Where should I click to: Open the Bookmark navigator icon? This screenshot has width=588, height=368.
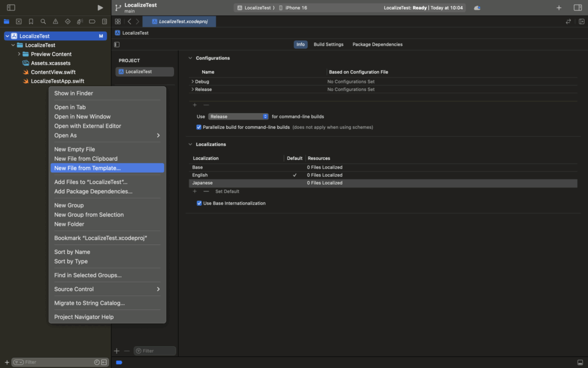[31, 21]
